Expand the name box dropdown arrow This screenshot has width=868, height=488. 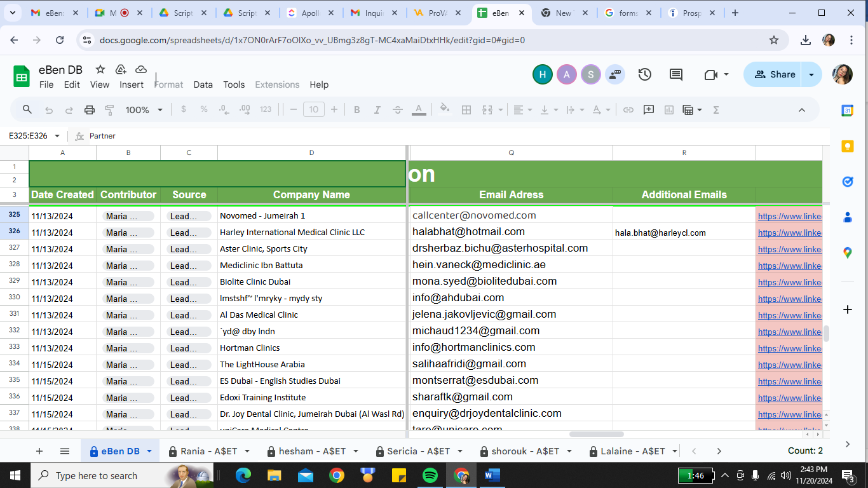[x=57, y=136]
